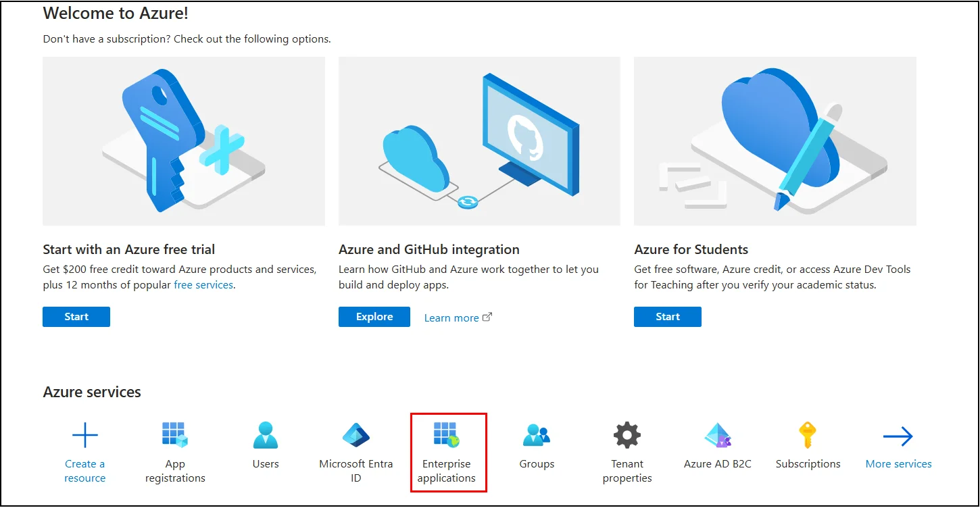Open App registrations service icon
The width and height of the screenshot is (980, 508).
click(x=175, y=436)
